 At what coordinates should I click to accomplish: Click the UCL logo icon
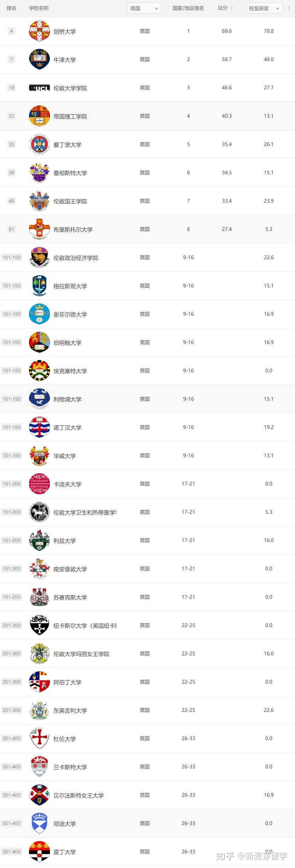click(x=39, y=88)
